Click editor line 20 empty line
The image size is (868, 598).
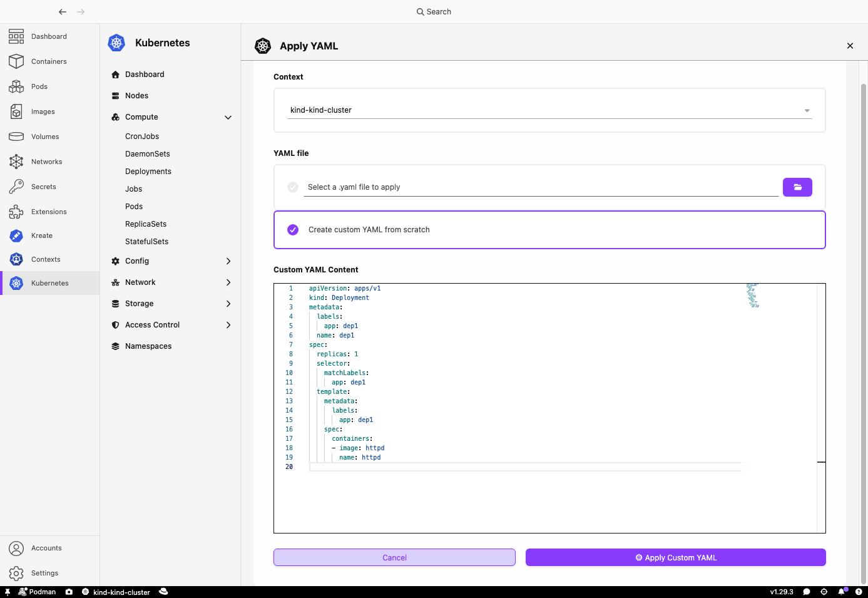(x=526, y=467)
